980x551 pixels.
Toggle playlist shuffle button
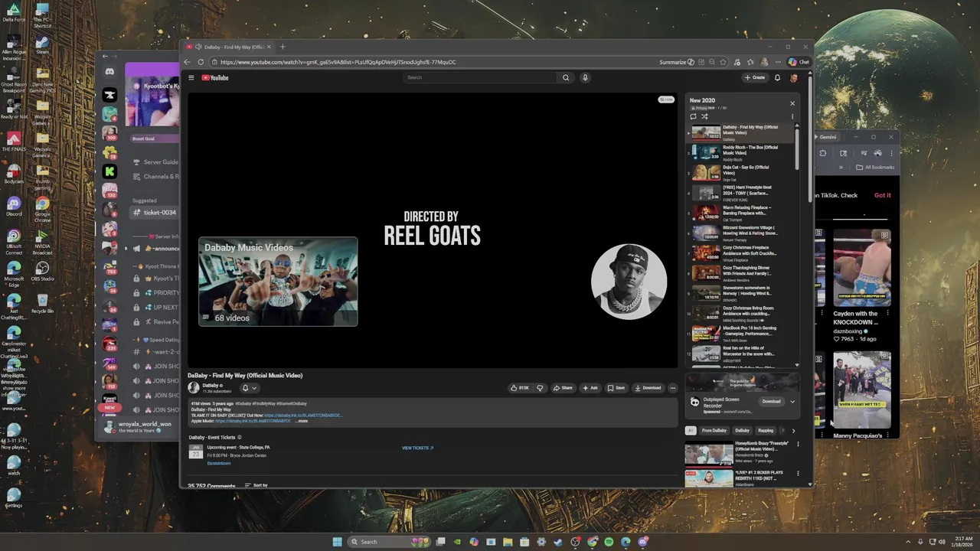click(704, 116)
